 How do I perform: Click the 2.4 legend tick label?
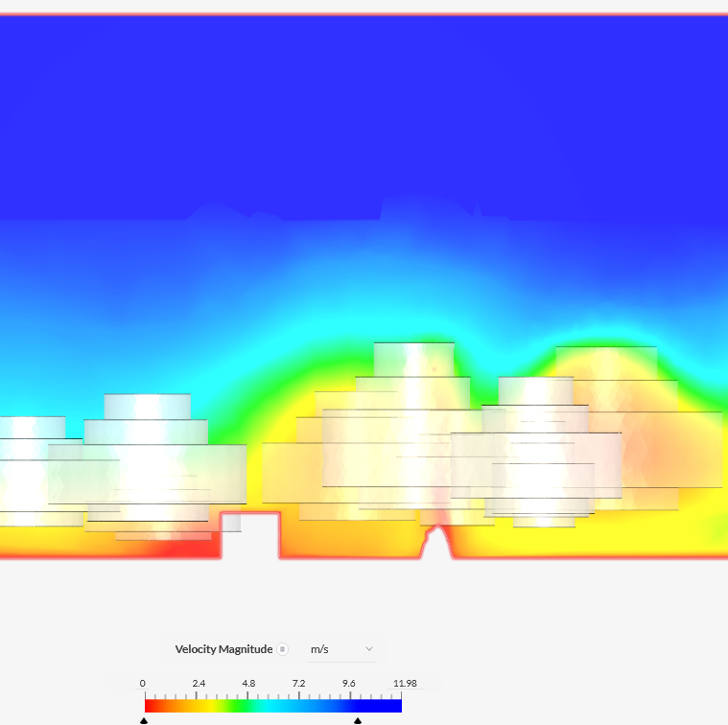coord(199,683)
